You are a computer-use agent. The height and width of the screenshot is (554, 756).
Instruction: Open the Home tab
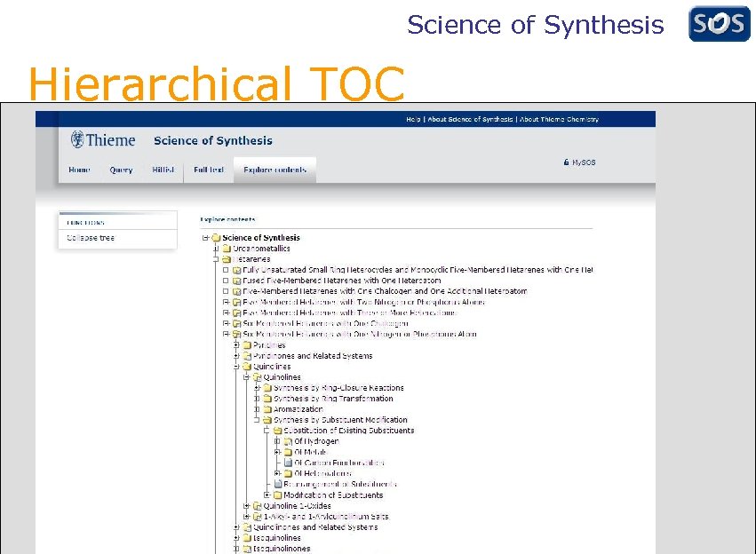click(x=80, y=170)
